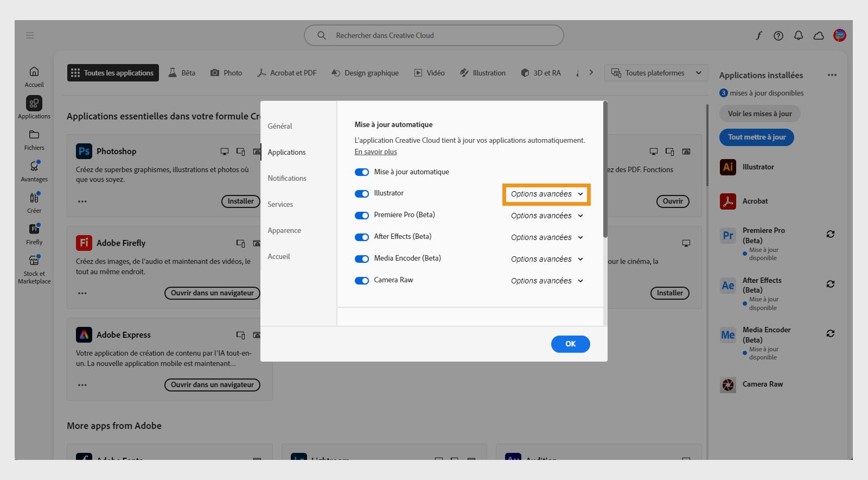The height and width of the screenshot is (480, 868).
Task: Toggle Illustrator auto-update switch
Action: pyautogui.click(x=362, y=194)
